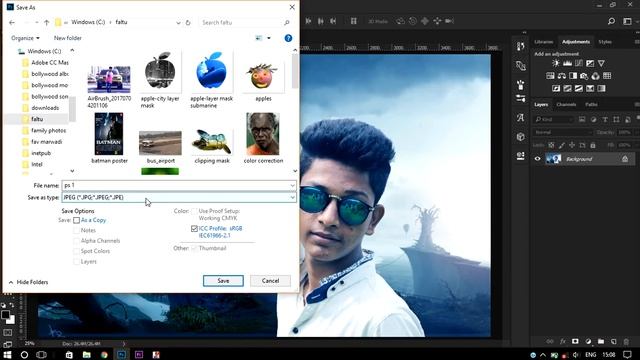Add a Posterize adjustment layer

pyautogui.click(x=567, y=88)
